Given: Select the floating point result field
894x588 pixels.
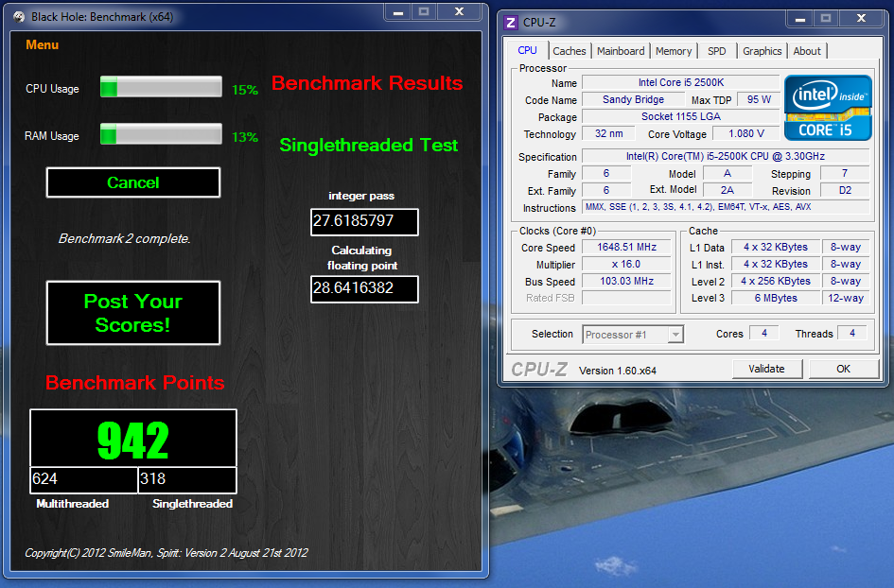Looking at the screenshot, I should [x=364, y=289].
